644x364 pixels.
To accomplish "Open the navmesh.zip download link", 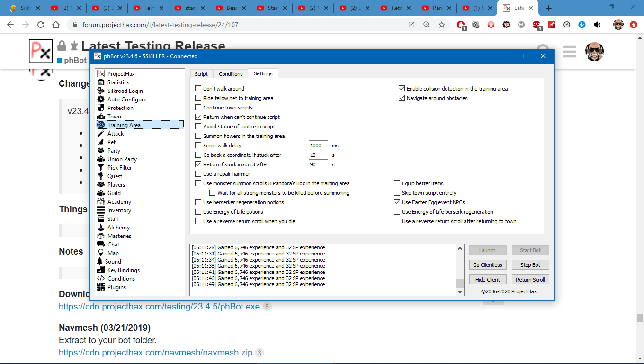I will (x=155, y=353).
